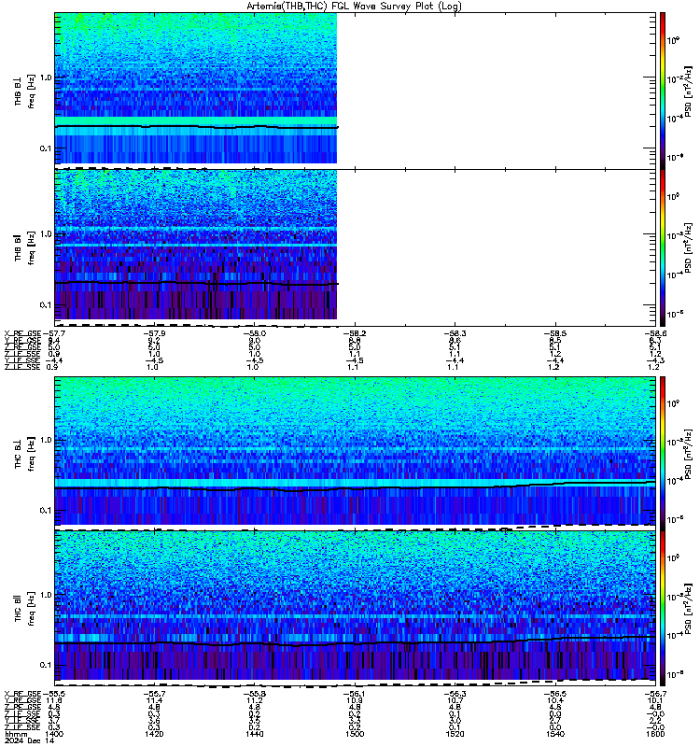Click the upper 'X_RE_GSE' row label under THB panels

[22, 333]
